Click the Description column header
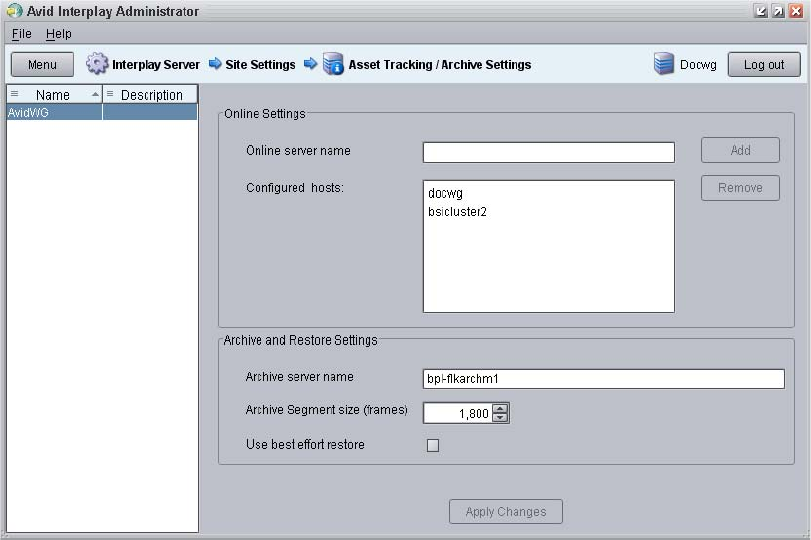The height and width of the screenshot is (540, 811). pos(150,95)
